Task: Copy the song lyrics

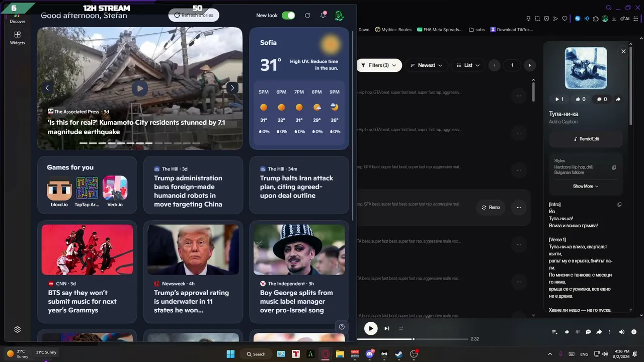Action: pyautogui.click(x=619, y=205)
